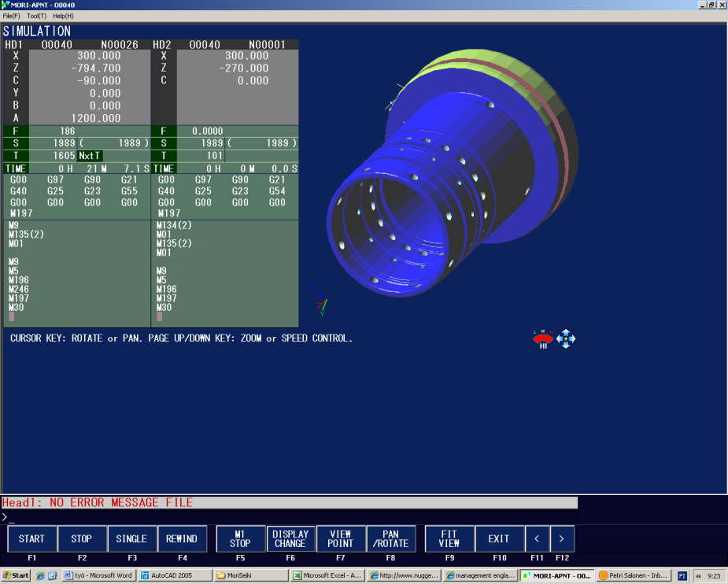This screenshot has height=584, width=728.
Task: Click the M246 line in HD1 program
Action: click(x=19, y=289)
